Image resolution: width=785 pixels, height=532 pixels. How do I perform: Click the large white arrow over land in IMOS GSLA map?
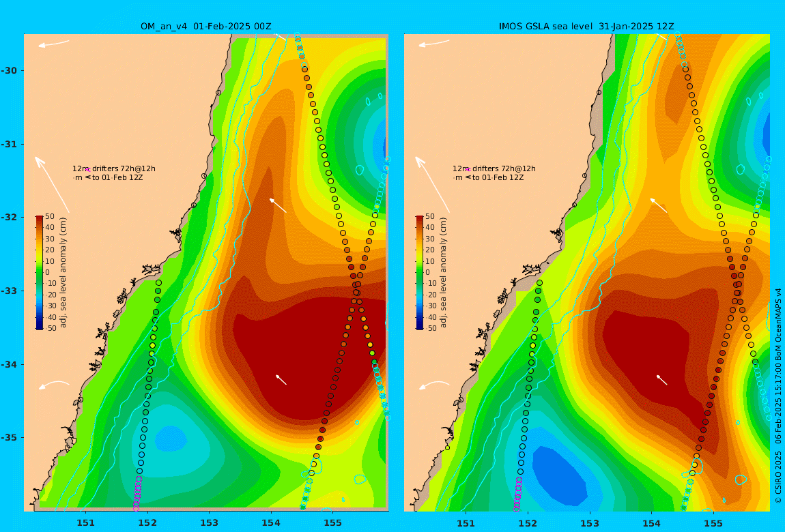point(433,185)
